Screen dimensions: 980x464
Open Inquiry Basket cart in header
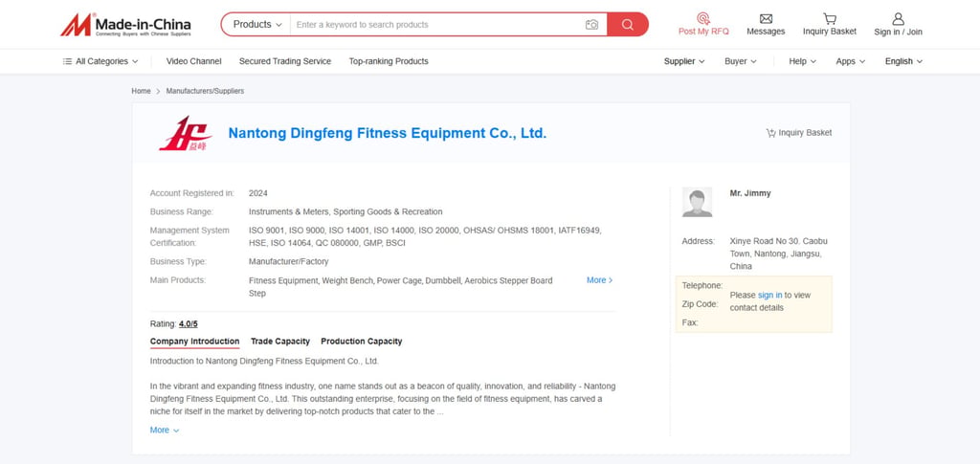click(830, 24)
